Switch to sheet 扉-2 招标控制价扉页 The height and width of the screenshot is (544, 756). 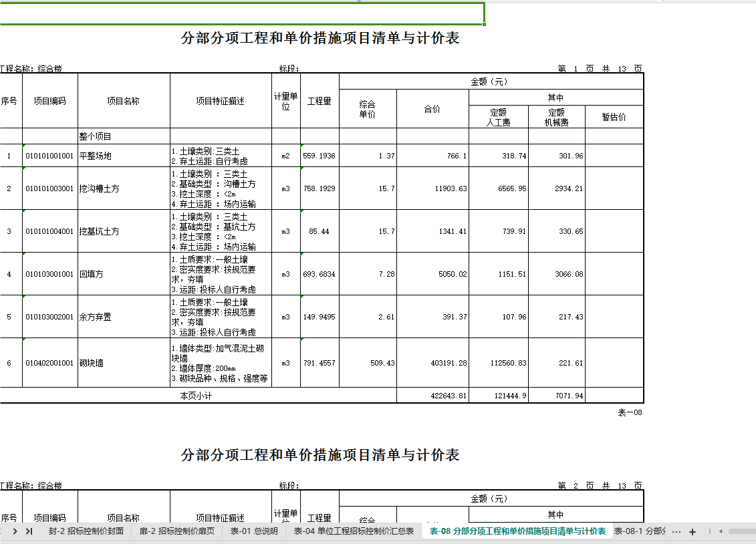[177, 531]
